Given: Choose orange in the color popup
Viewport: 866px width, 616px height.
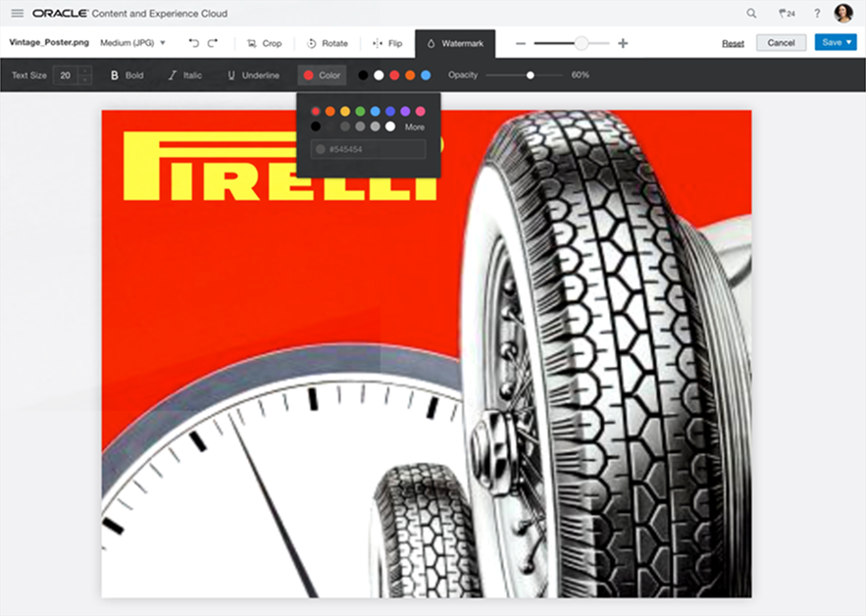Looking at the screenshot, I should [331, 111].
